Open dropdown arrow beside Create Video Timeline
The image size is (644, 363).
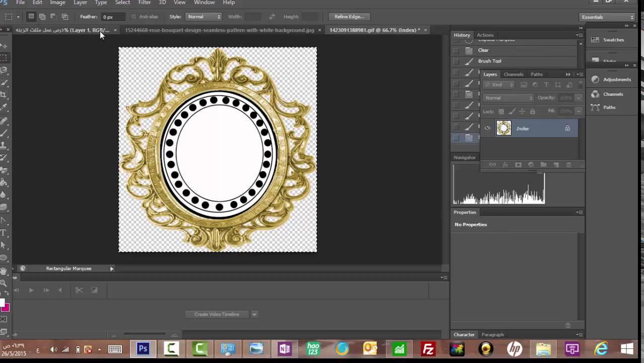(x=254, y=314)
